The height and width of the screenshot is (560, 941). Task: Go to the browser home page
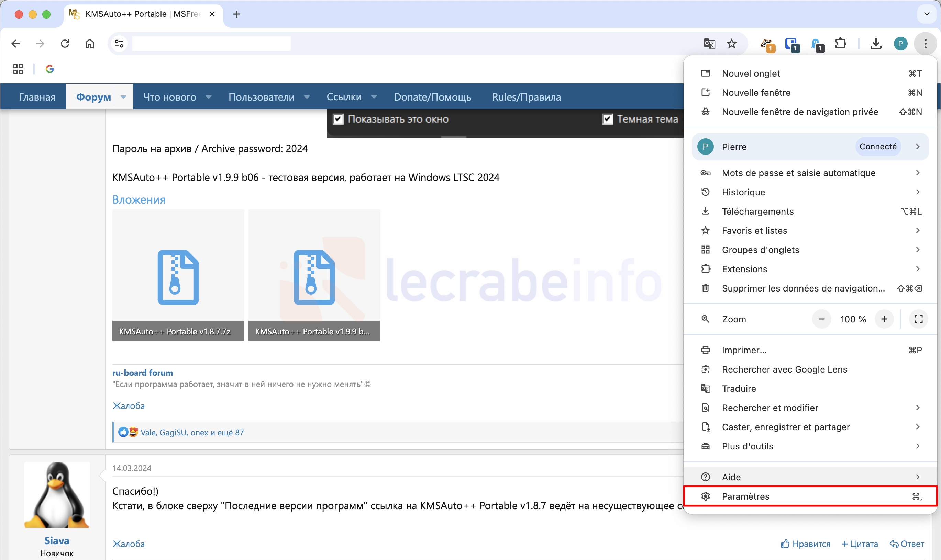89,44
